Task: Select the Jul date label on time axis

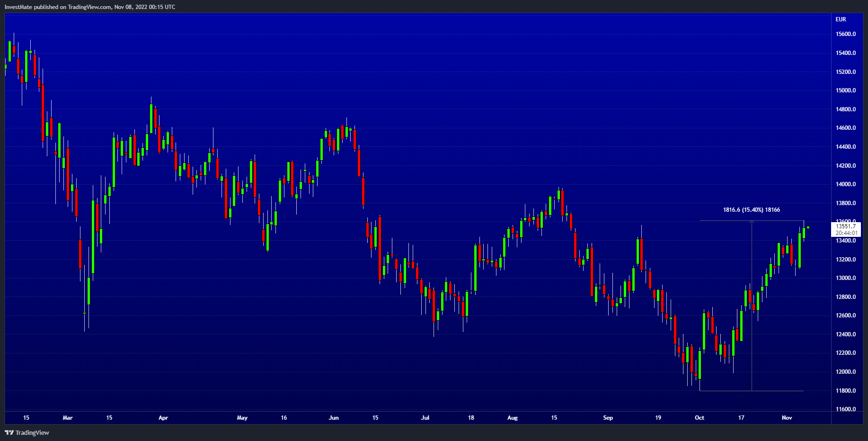Action: pyautogui.click(x=425, y=418)
